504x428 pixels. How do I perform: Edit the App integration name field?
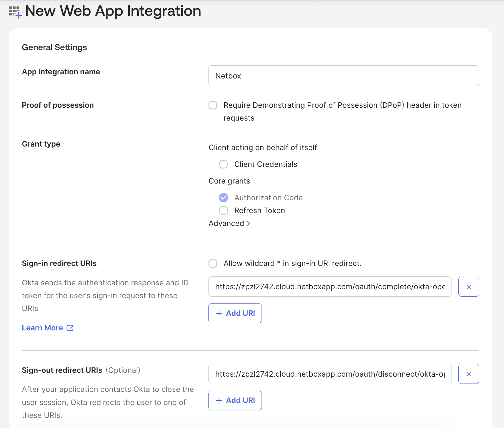(344, 76)
